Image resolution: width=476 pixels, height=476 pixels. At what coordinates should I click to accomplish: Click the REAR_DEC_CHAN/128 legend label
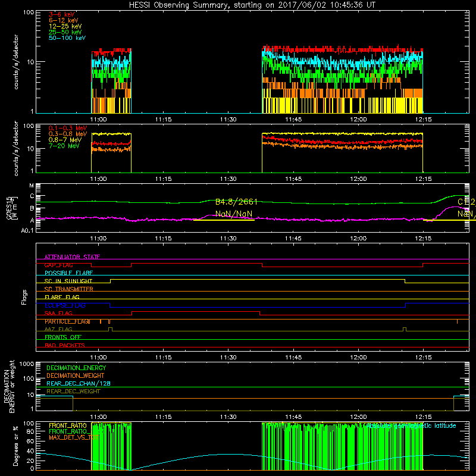coord(79,383)
